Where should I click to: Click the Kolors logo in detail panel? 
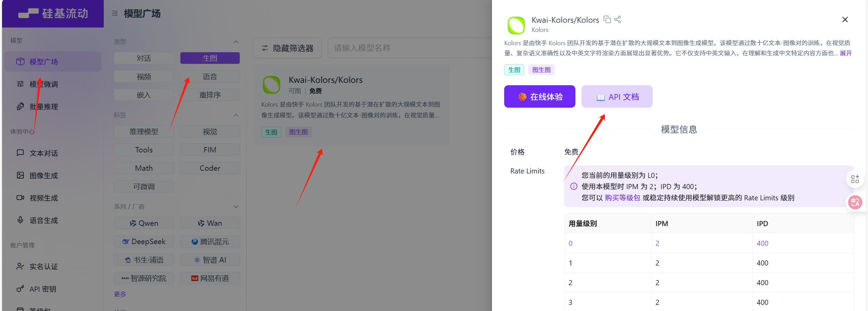tap(516, 25)
